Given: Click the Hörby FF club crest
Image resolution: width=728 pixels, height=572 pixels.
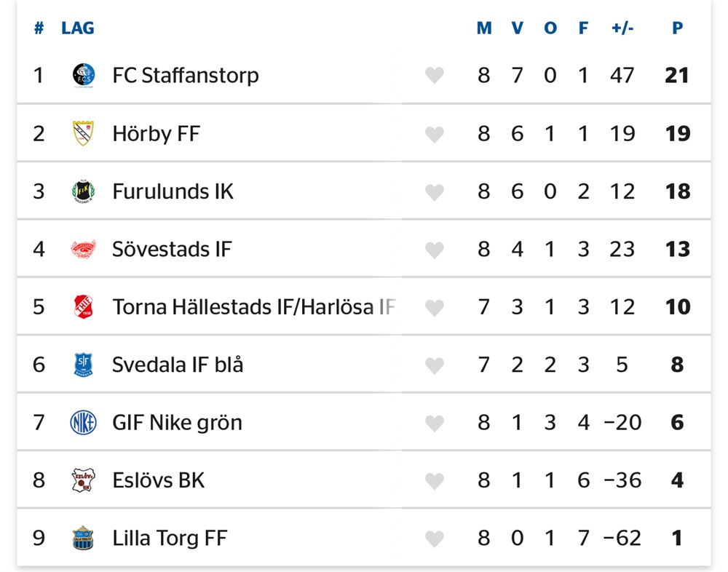Looking at the screenshot, I should [84, 133].
